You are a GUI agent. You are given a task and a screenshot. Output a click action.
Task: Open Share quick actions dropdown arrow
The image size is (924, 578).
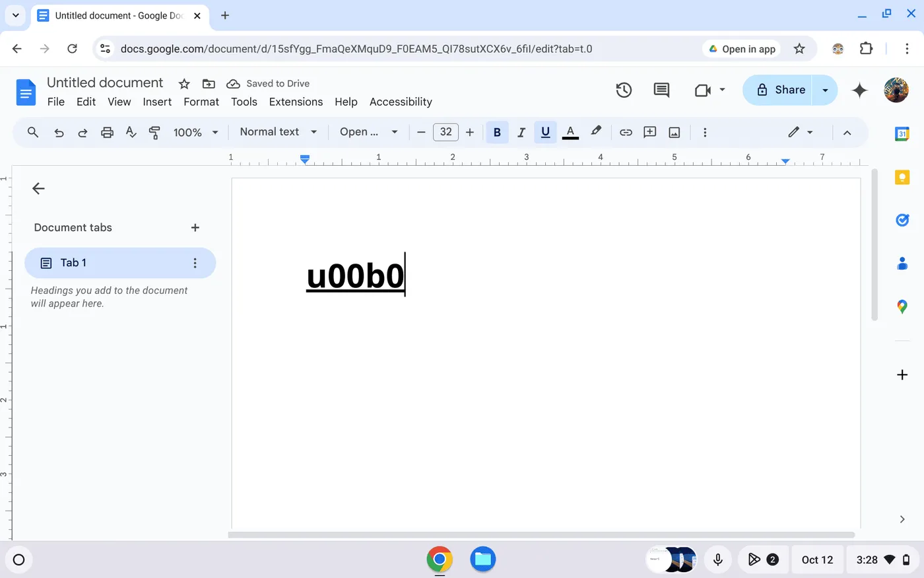point(825,90)
